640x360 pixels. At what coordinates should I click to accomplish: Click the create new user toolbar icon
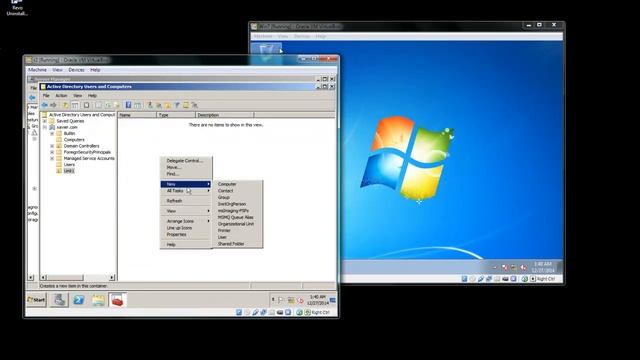click(150, 105)
